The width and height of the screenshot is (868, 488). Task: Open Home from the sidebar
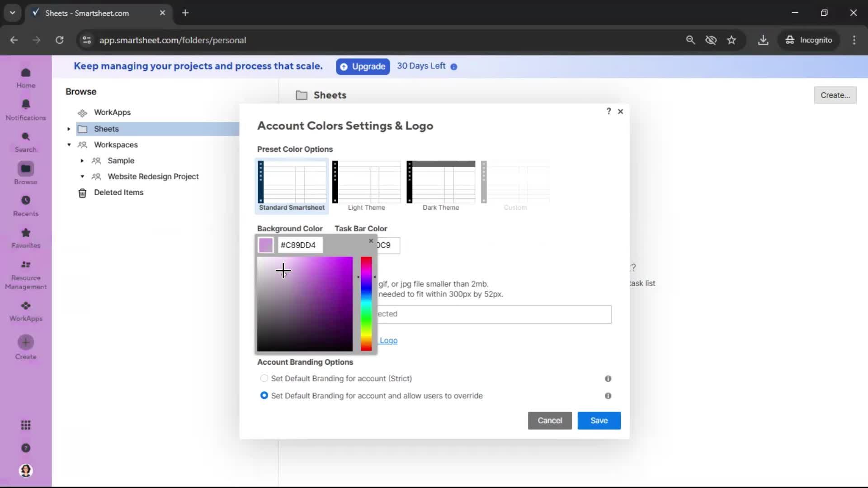(26, 77)
